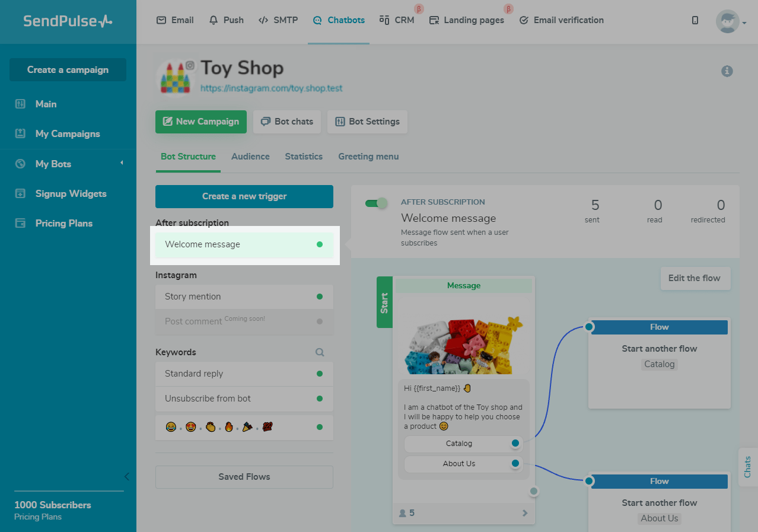The height and width of the screenshot is (532, 758).
Task: Click the mobile device icon in header
Action: point(695,20)
